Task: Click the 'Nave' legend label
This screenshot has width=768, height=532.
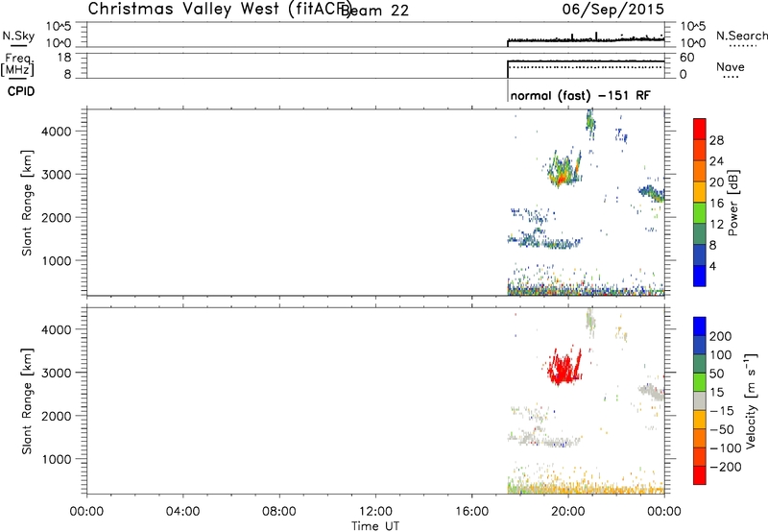Action: click(731, 66)
